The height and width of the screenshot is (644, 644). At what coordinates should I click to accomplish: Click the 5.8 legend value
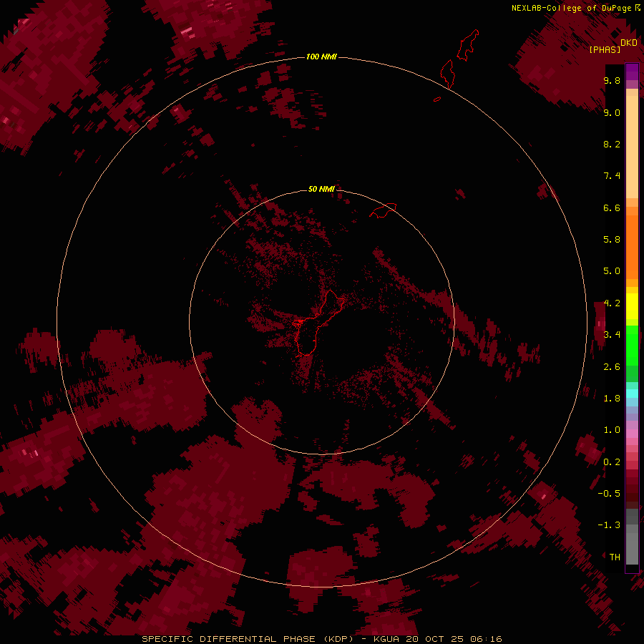[612, 240]
